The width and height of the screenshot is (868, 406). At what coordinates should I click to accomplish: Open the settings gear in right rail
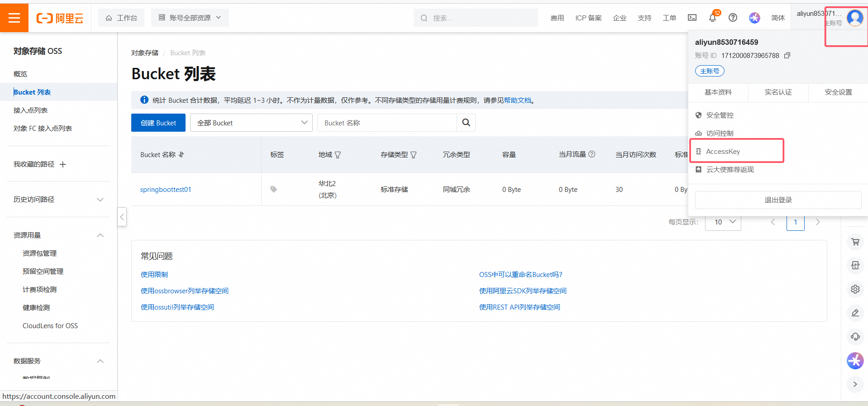click(855, 289)
